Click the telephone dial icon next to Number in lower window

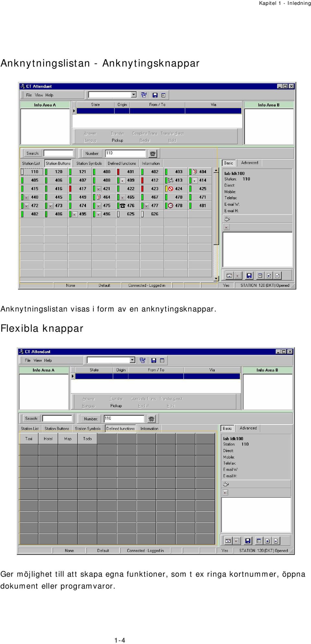(x=151, y=419)
